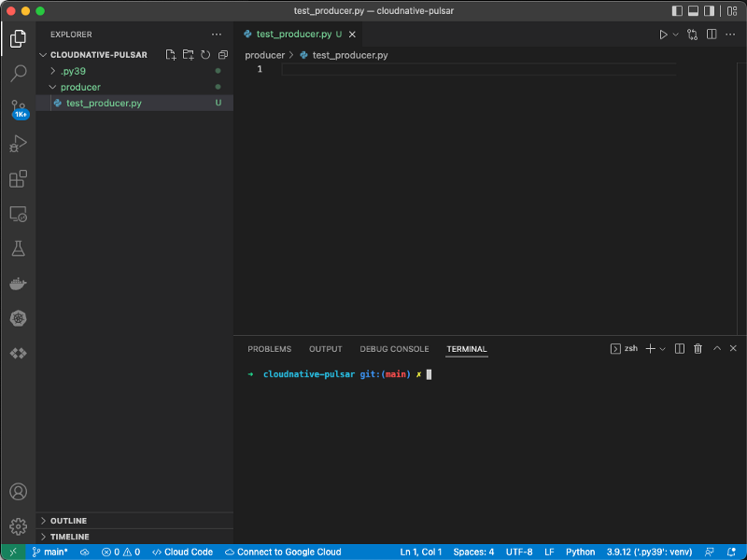Viewport: 747px width, 560px height.
Task: Click the New File icon in Explorer
Action: pos(171,55)
